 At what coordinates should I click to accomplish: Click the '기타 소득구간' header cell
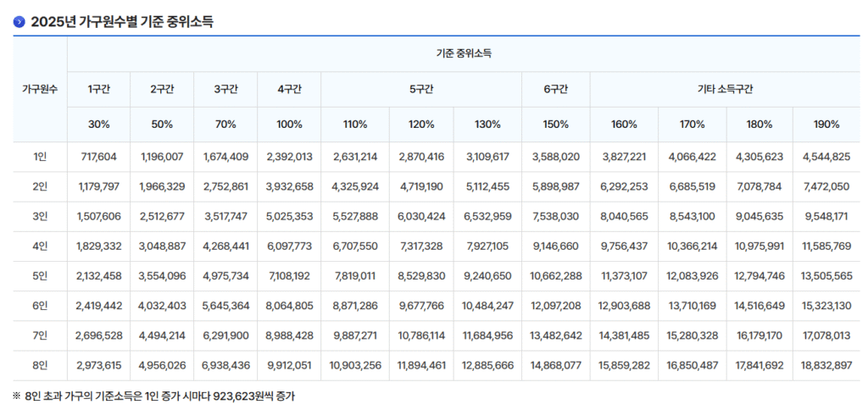[725, 89]
